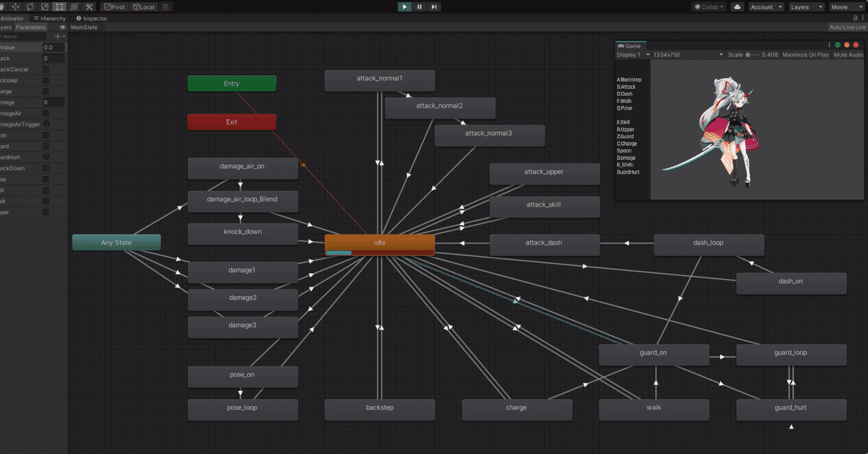Select the Entry node

tap(232, 83)
